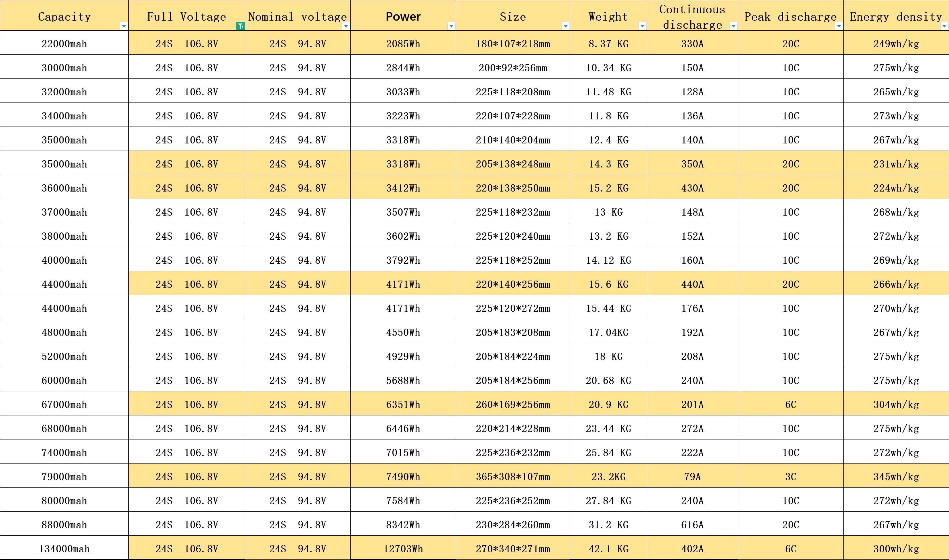Viewport: 949px width, 560px height.
Task: Select the 230*284*260mm size cell
Action: point(513,524)
